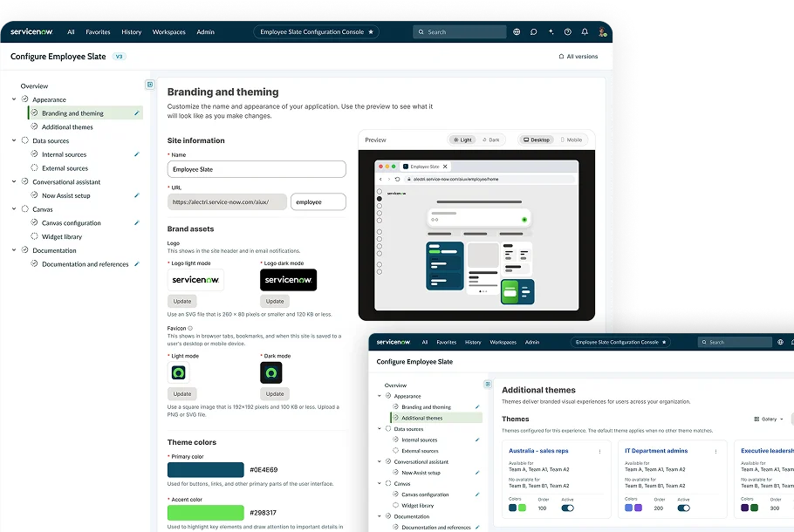The image size is (794, 532).
Task: Click the light mode favicon image
Action: click(178, 373)
